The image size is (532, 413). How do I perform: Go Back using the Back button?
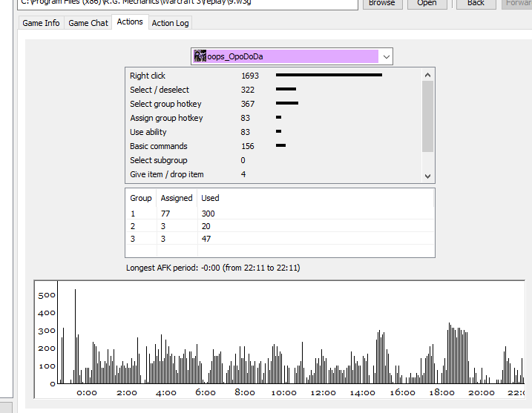[476, 3]
